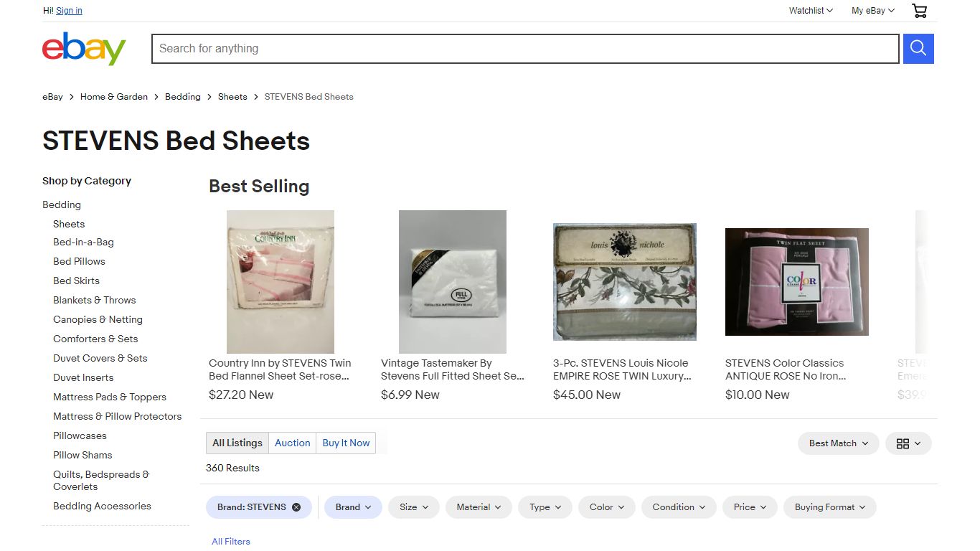The image size is (980, 551).
Task: Open Sheets breadcrumb link
Action: point(232,97)
